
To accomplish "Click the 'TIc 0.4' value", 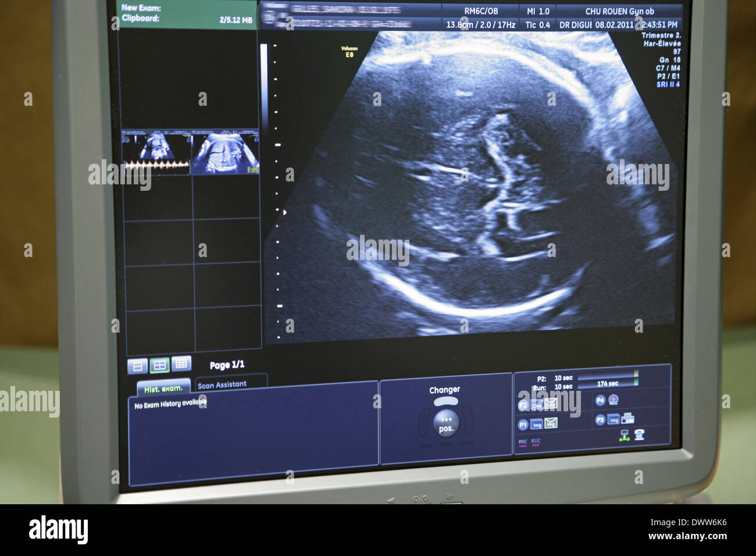I will click(x=537, y=25).
